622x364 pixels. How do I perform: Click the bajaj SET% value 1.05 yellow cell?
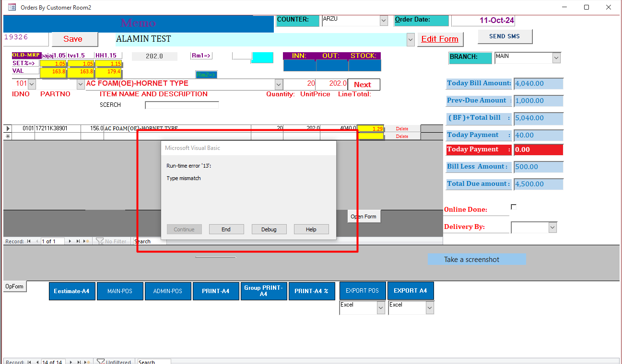[x=53, y=64]
